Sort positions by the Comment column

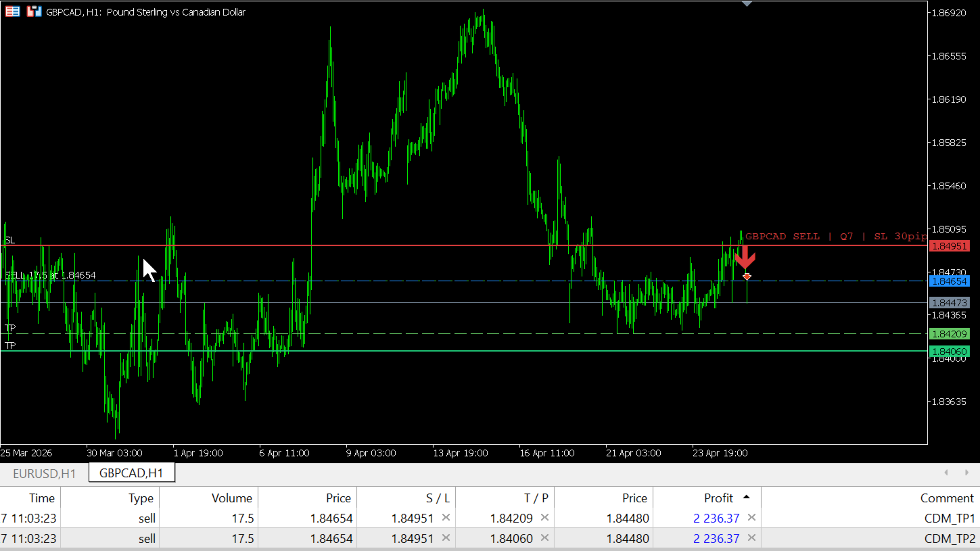[x=871, y=498]
